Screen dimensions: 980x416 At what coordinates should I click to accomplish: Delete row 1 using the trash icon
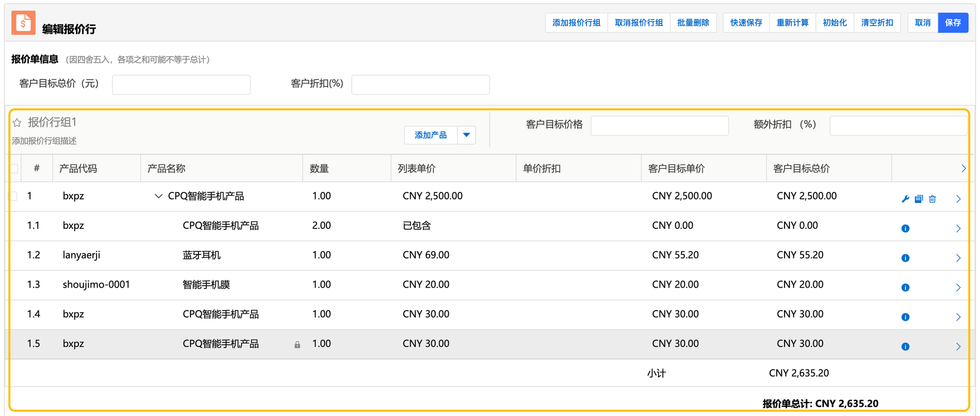click(932, 199)
